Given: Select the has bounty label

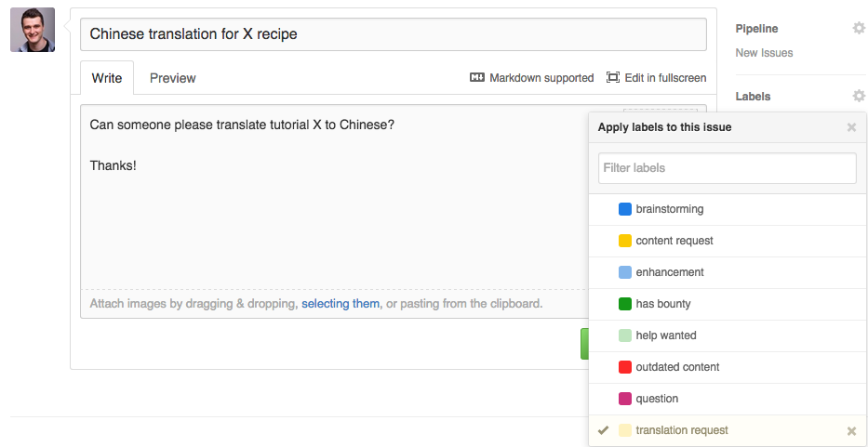Looking at the screenshot, I should click(x=662, y=304).
